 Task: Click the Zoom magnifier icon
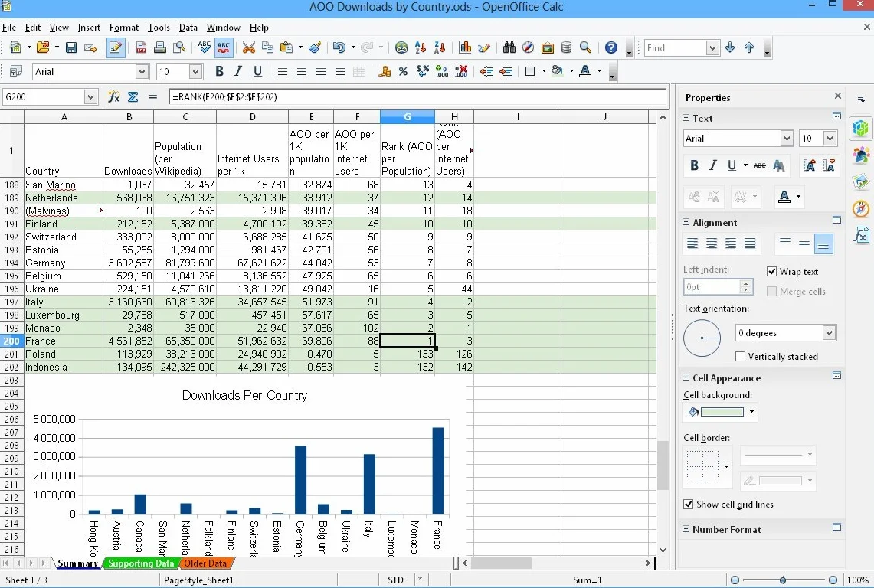[585, 48]
